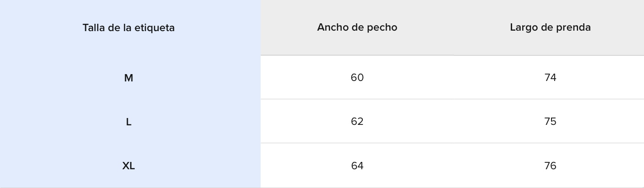Click chest width value 60
The height and width of the screenshot is (188, 644).
click(357, 78)
